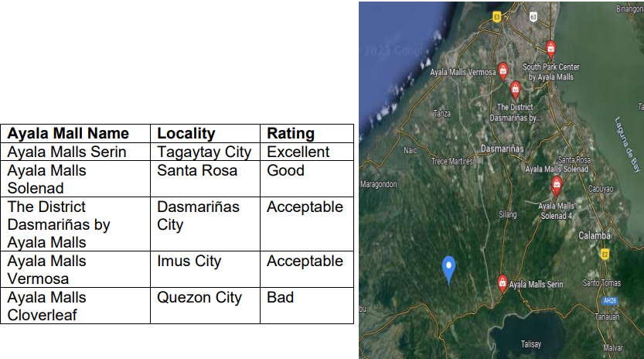Click the 'Dasmariñas' city label on map
This screenshot has width=644, height=359.
tap(502, 149)
